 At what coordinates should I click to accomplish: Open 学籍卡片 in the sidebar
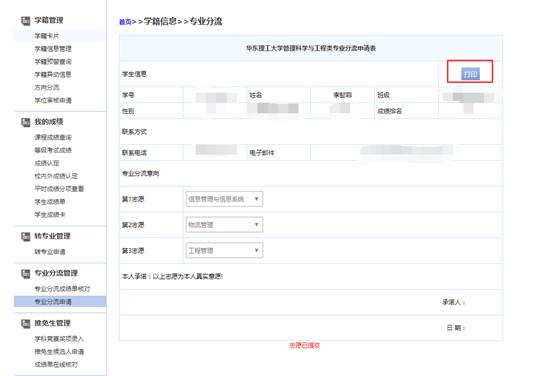tap(47, 36)
